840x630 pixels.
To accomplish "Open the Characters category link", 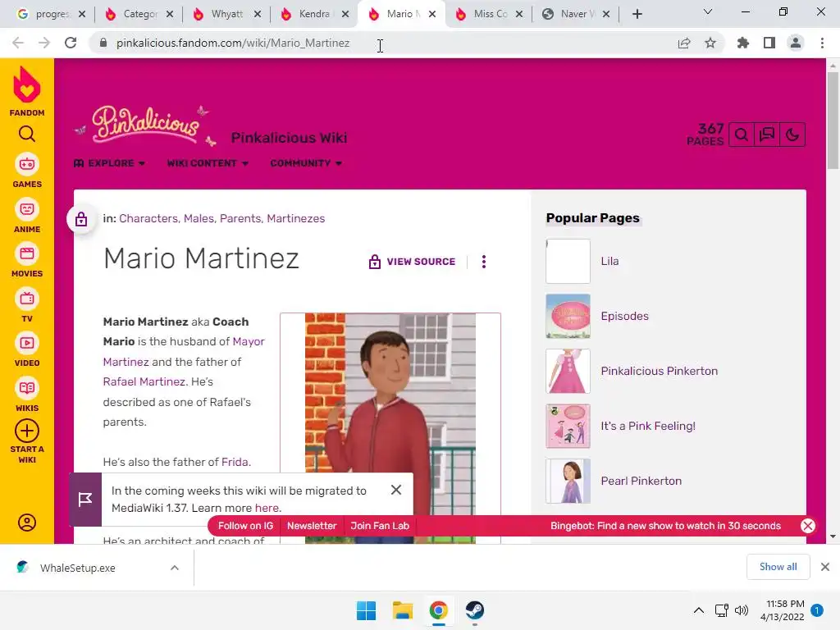I will coord(148,218).
